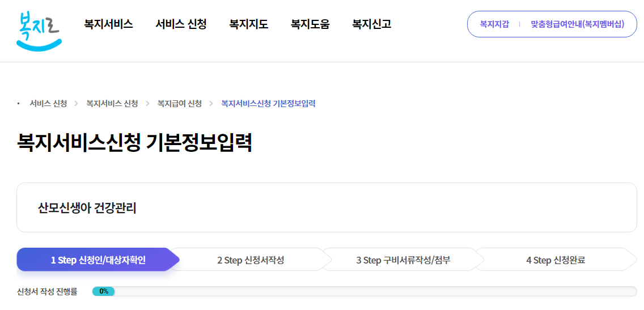644x310 pixels.
Task: Open the 복지지도 menu
Action: click(x=248, y=24)
